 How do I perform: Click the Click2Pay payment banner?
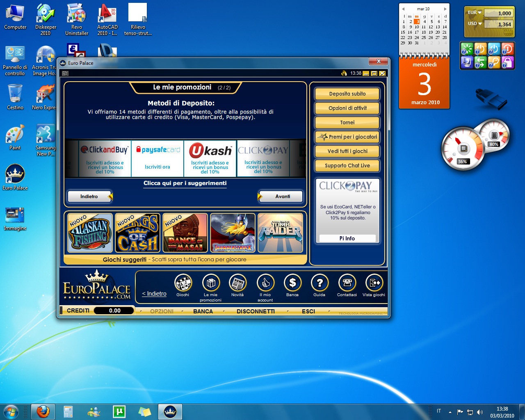coord(263,159)
